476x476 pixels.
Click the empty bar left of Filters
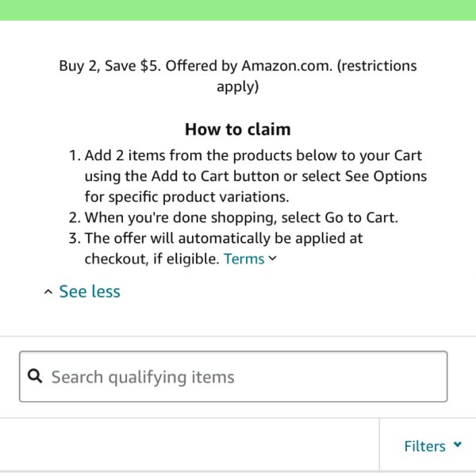pyautogui.click(x=190, y=444)
